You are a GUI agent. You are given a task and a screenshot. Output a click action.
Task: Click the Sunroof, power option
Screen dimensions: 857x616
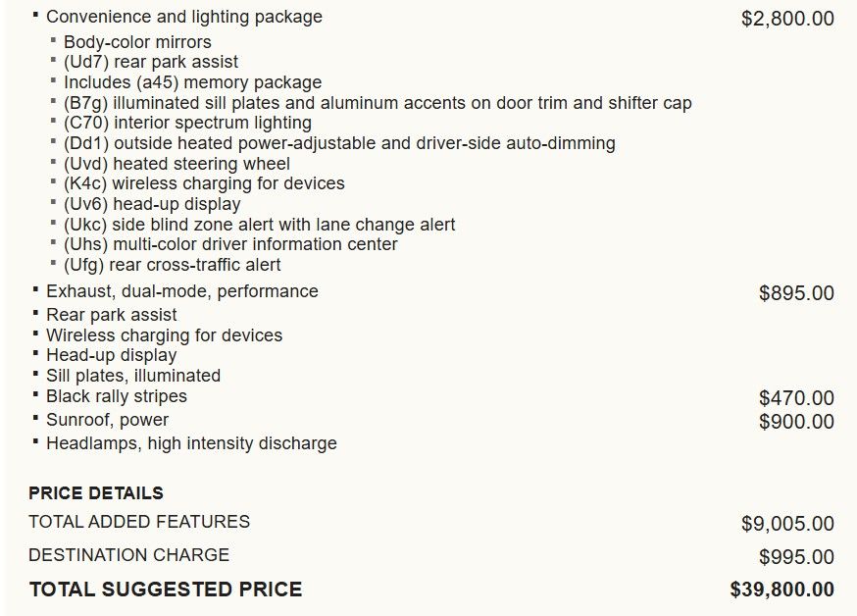click(x=107, y=420)
